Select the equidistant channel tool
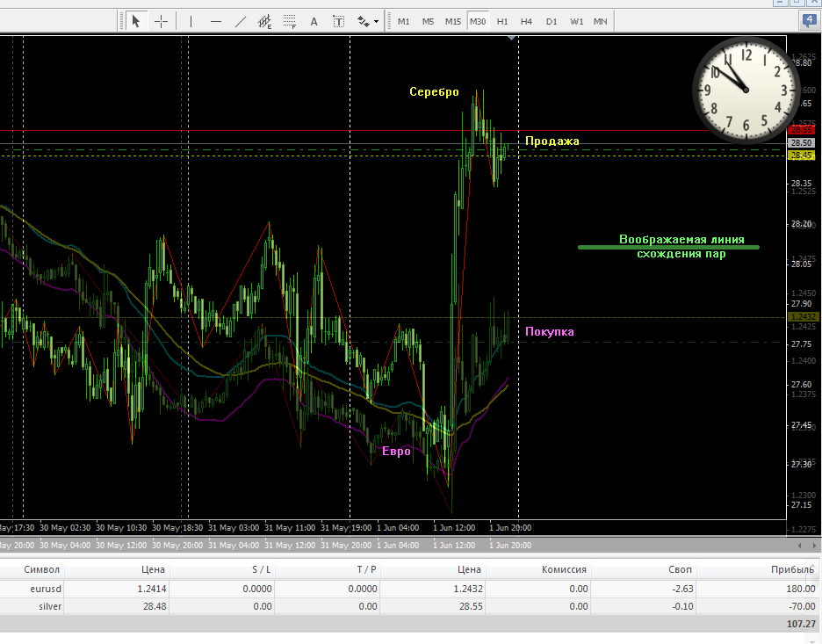The height and width of the screenshot is (644, 822). pyautogui.click(x=264, y=21)
